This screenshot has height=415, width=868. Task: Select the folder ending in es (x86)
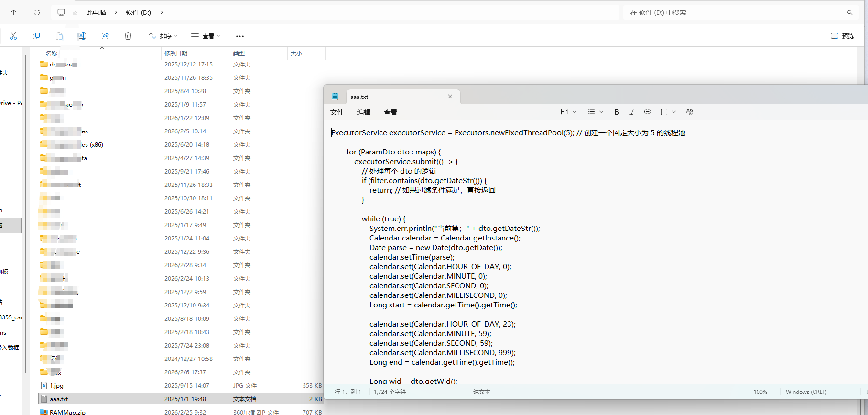181,144
